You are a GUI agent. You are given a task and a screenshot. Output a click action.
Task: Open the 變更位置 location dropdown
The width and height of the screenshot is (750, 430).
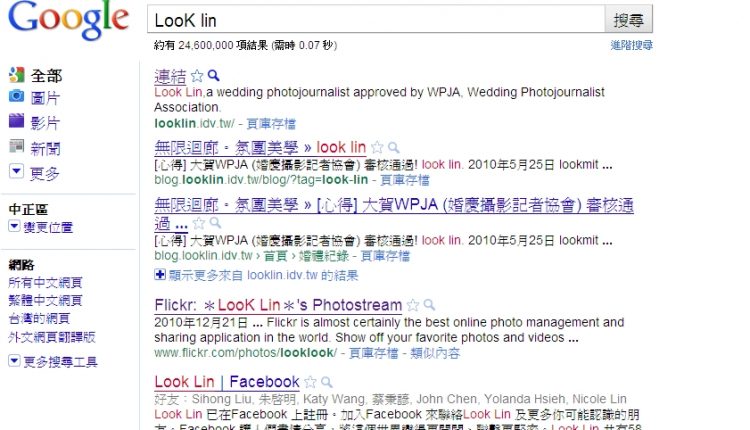click(x=14, y=226)
